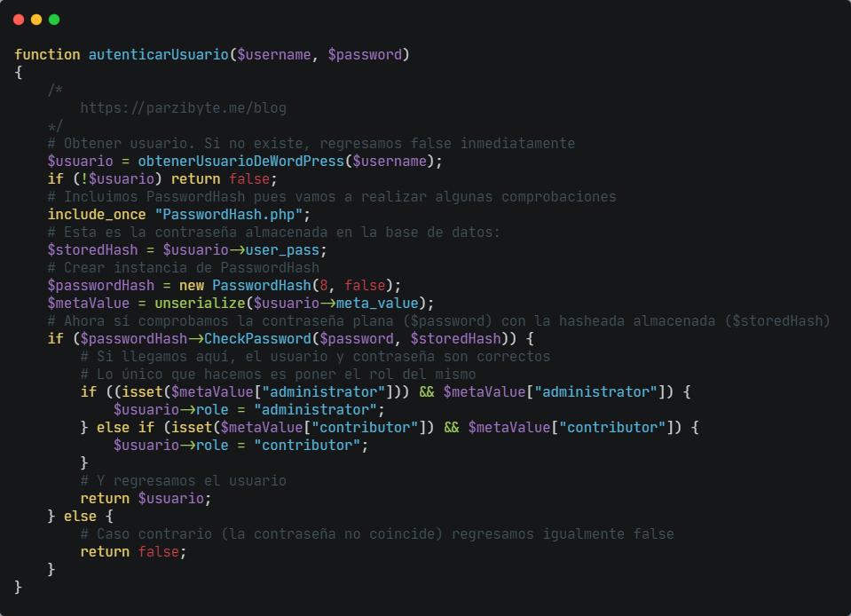This screenshot has width=851, height=616.
Task: Click the comment '# Incluimos PasswordHash pues vamos'
Action: tap(332, 196)
